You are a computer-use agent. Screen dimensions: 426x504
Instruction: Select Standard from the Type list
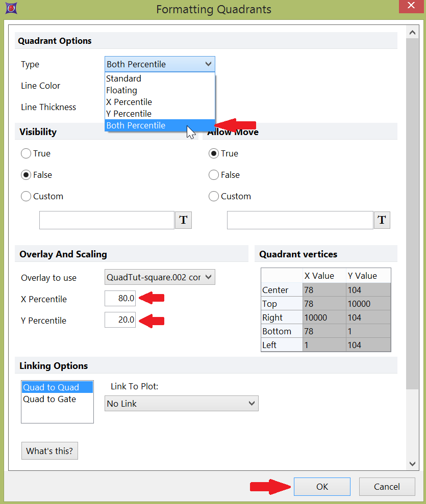123,78
